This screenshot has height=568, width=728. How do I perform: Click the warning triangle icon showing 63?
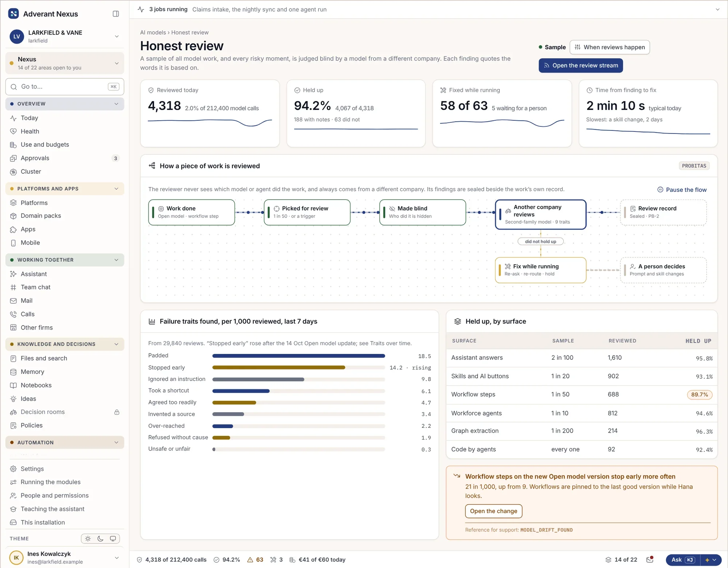[250, 560]
